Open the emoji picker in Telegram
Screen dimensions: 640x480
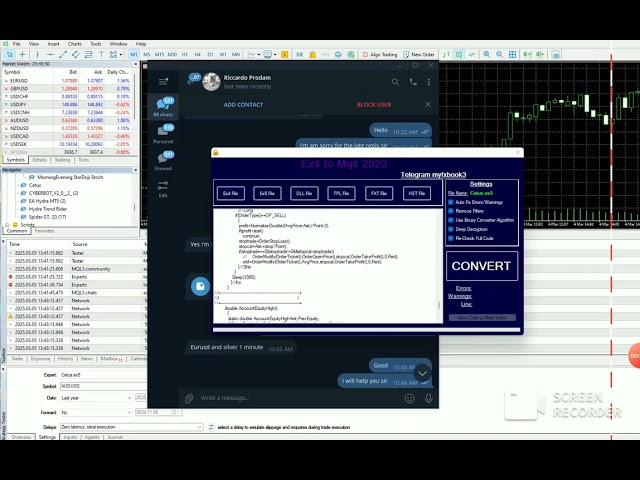(409, 398)
